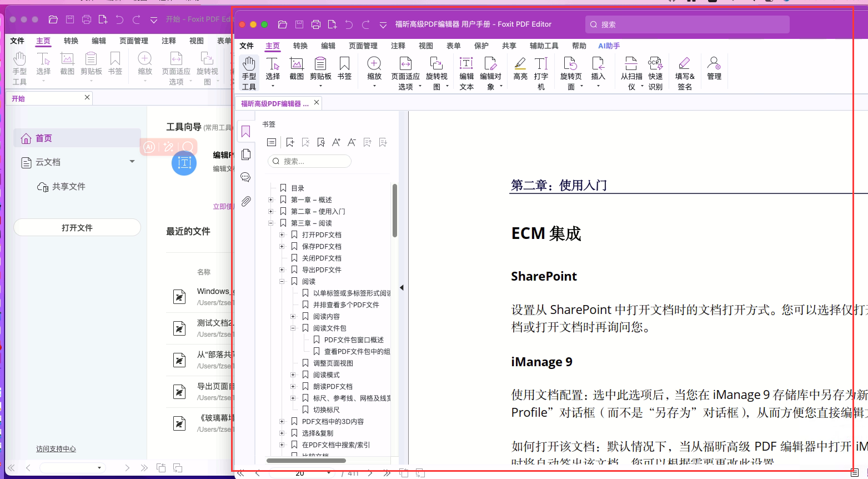Click the 管理 manage button
Viewport: 868px width, 479px height.
[714, 69]
